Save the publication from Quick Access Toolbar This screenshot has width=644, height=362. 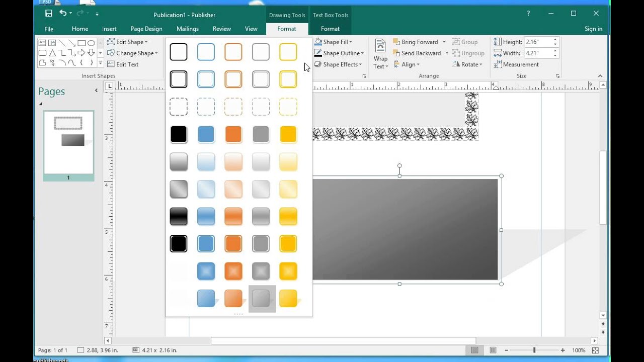point(48,14)
